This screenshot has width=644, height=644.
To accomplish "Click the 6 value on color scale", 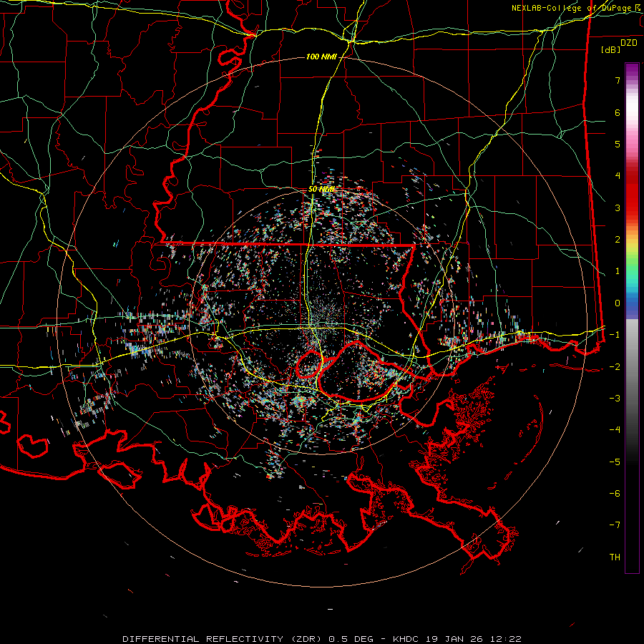I will click(618, 112).
